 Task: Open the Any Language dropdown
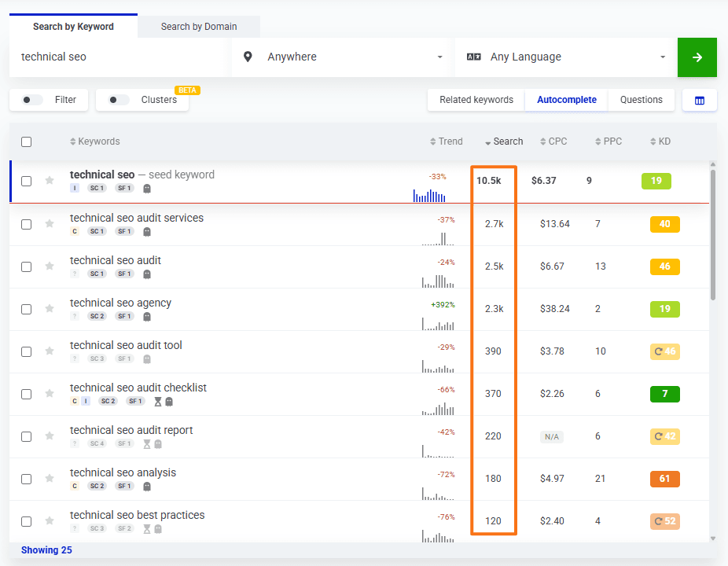[565, 57]
